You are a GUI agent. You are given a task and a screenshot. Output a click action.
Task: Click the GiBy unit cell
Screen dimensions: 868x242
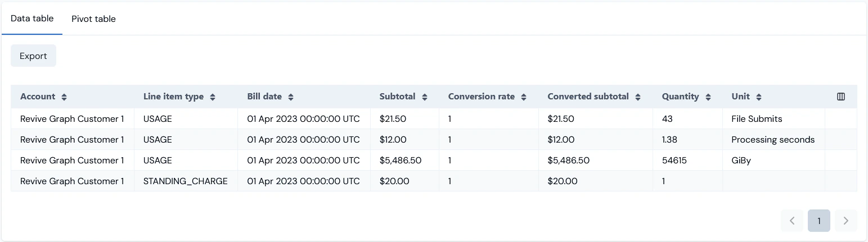pyautogui.click(x=741, y=161)
